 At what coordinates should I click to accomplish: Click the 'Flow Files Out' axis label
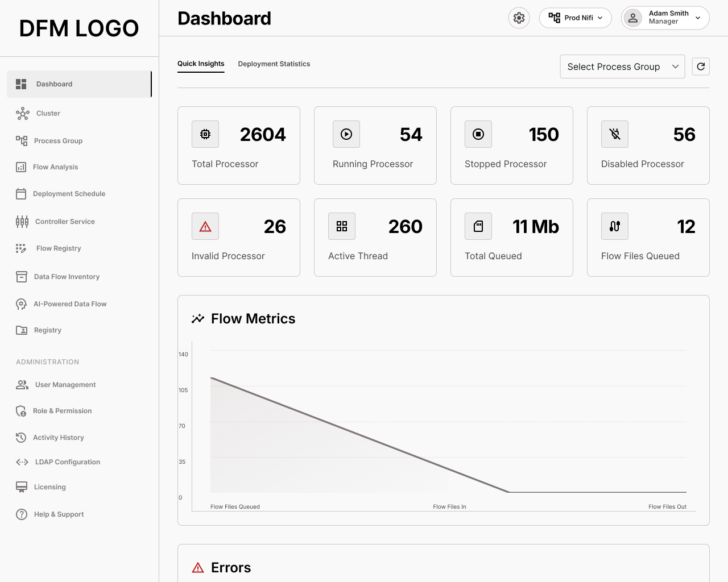tap(667, 506)
